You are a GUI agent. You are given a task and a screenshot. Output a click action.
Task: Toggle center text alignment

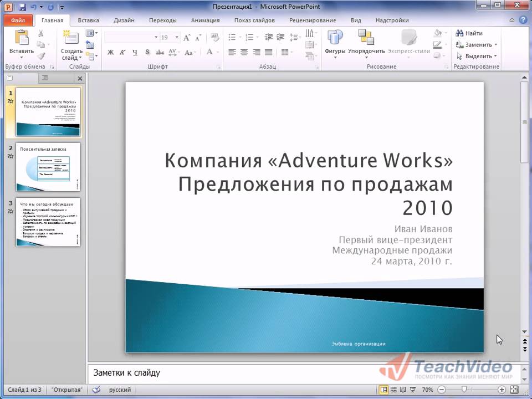point(244,52)
